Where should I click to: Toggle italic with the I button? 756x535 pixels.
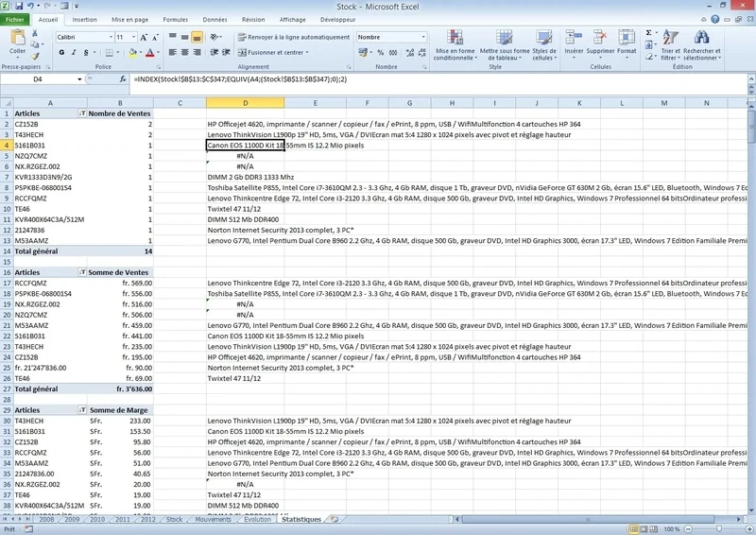pyautogui.click(x=74, y=52)
